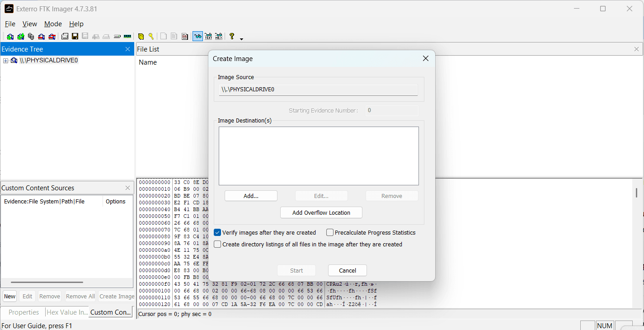Enable Create directory listings checkbox
Viewport: 644px width, 330px height.
pyautogui.click(x=217, y=244)
